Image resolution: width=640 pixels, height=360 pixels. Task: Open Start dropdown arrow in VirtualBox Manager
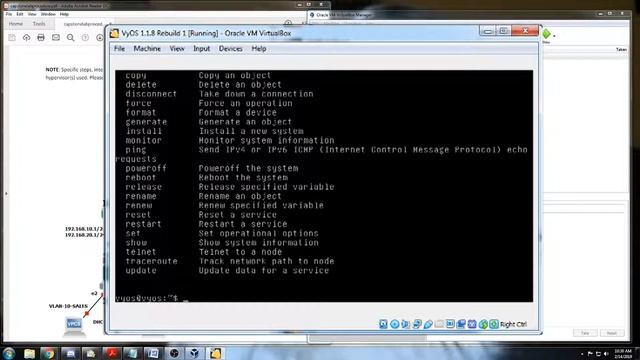(554, 36)
